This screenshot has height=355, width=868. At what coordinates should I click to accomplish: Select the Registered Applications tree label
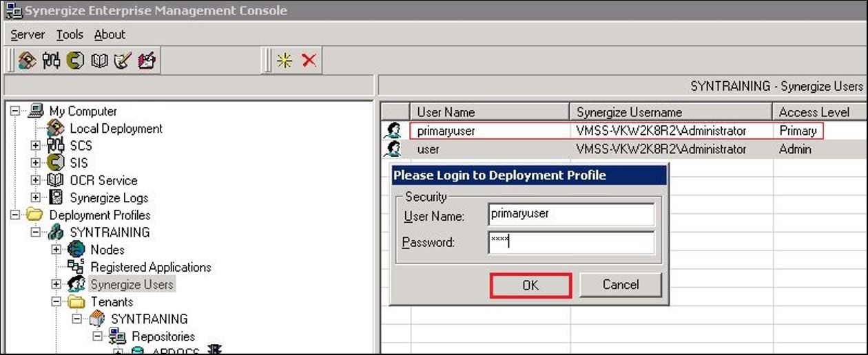click(x=151, y=267)
